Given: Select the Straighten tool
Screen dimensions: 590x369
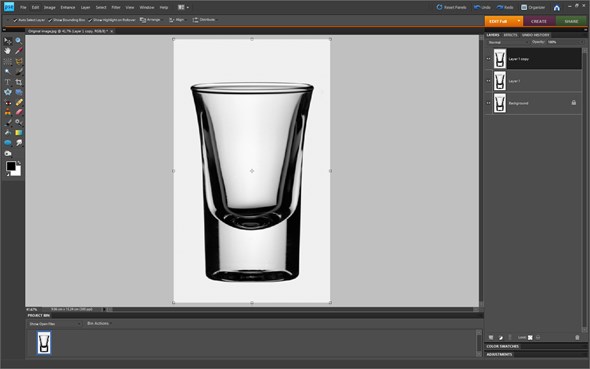Looking at the screenshot, I should [18, 92].
